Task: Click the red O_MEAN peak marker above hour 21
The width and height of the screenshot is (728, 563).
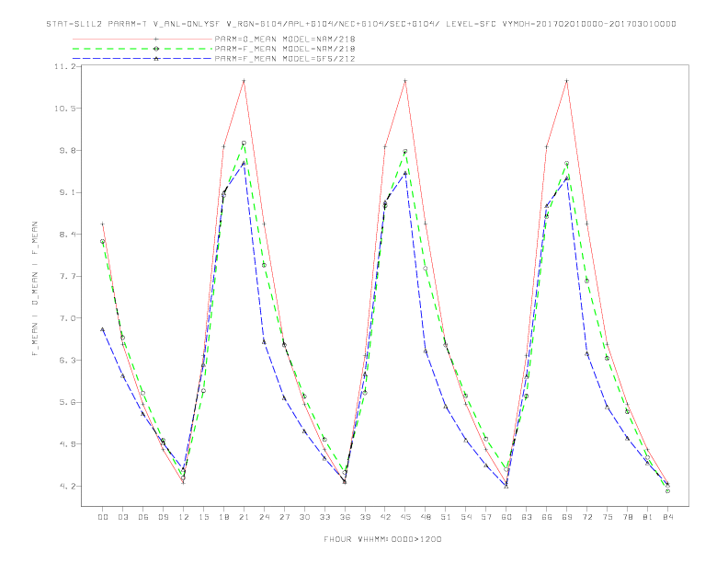Action: coord(244,81)
